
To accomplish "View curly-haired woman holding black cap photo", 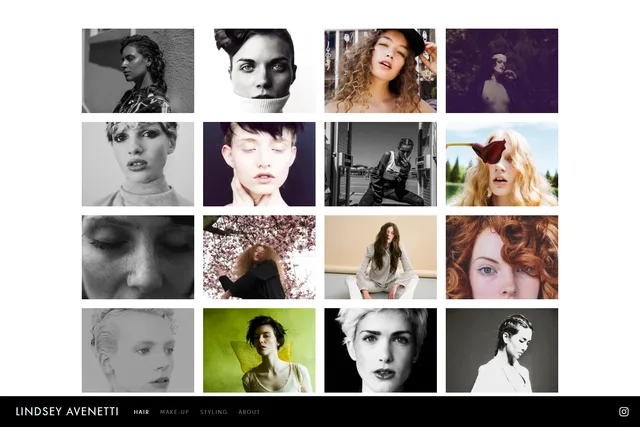I will (380, 71).
